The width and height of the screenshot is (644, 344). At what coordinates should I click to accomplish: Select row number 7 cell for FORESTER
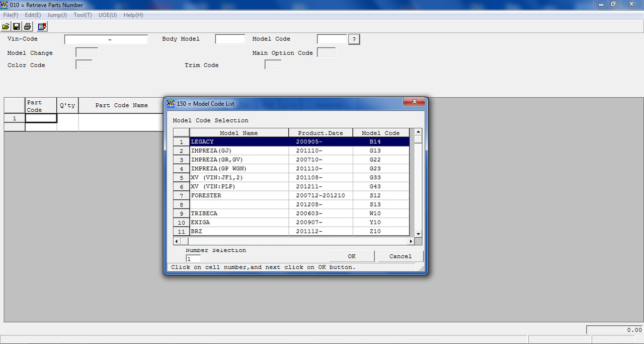tap(182, 195)
